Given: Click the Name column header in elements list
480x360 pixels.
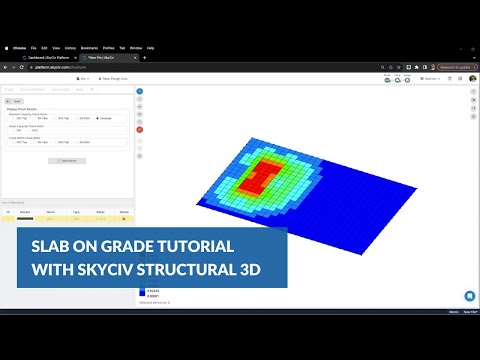Looking at the screenshot, I should point(51,212).
